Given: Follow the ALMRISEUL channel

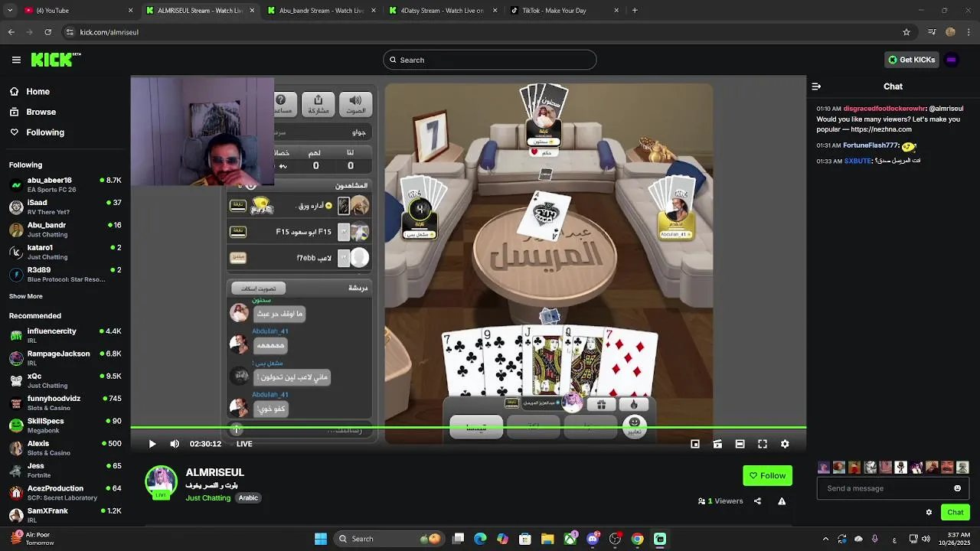Looking at the screenshot, I should click(x=767, y=475).
